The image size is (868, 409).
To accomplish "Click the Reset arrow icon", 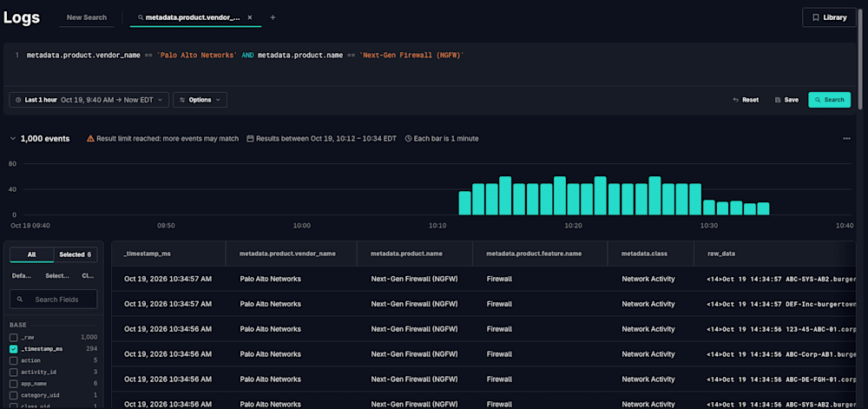I will click(736, 100).
